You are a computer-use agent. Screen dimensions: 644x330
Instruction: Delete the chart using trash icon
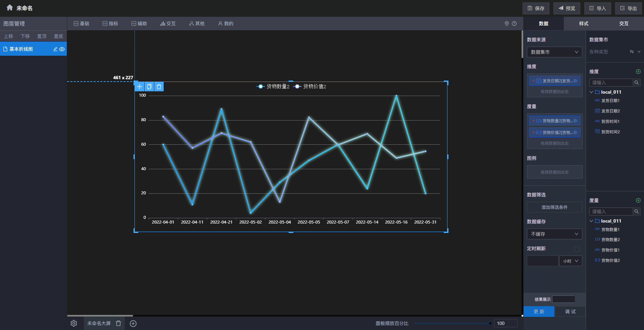[159, 87]
